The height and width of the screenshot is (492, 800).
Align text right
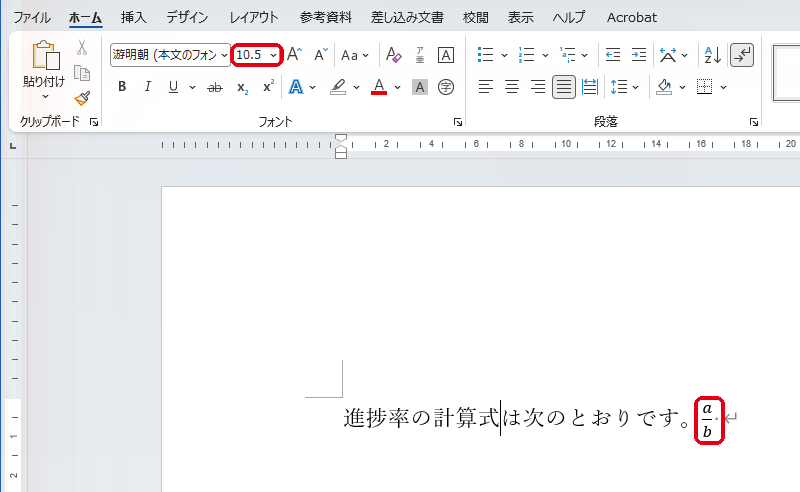click(x=538, y=87)
